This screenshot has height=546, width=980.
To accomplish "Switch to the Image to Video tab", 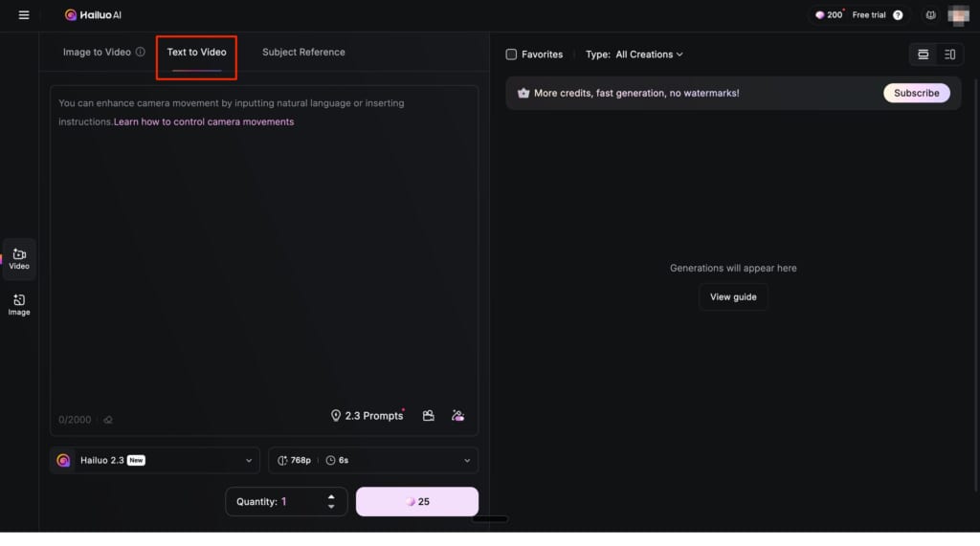I will (x=97, y=52).
